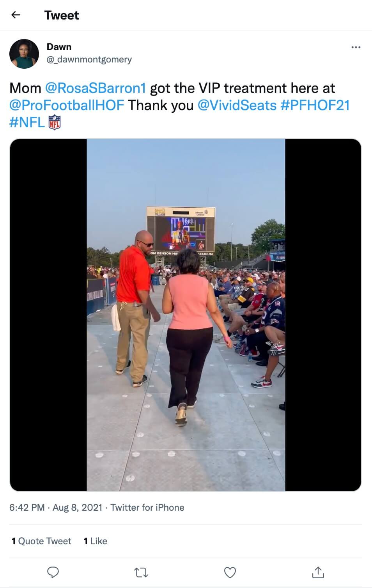Click the NFL shield emoji icon
The width and height of the screenshot is (372, 588).
click(54, 122)
